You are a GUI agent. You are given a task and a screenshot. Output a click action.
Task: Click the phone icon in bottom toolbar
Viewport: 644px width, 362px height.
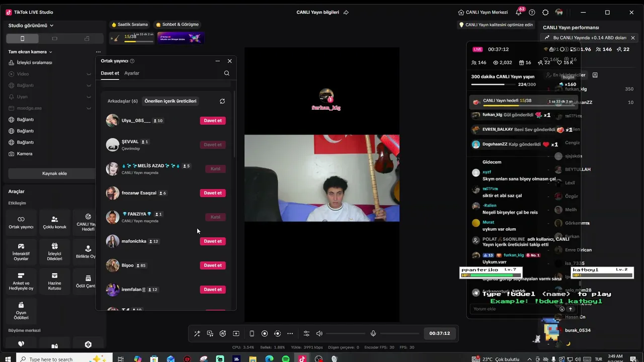pos(252,333)
